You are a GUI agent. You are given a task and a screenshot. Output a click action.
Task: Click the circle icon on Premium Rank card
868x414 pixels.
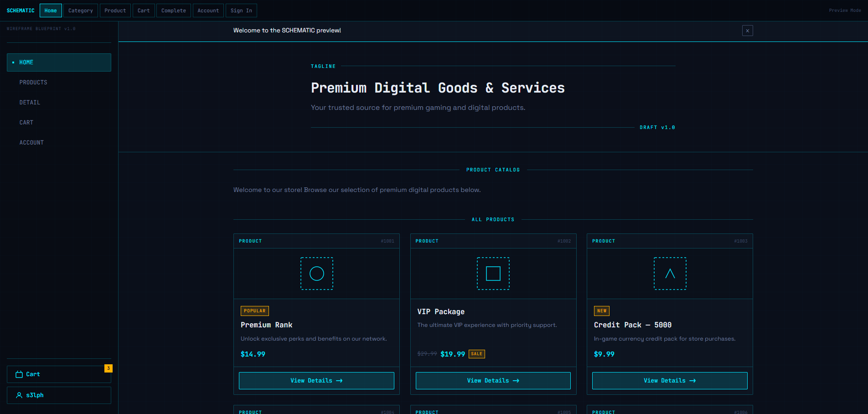[317, 274]
